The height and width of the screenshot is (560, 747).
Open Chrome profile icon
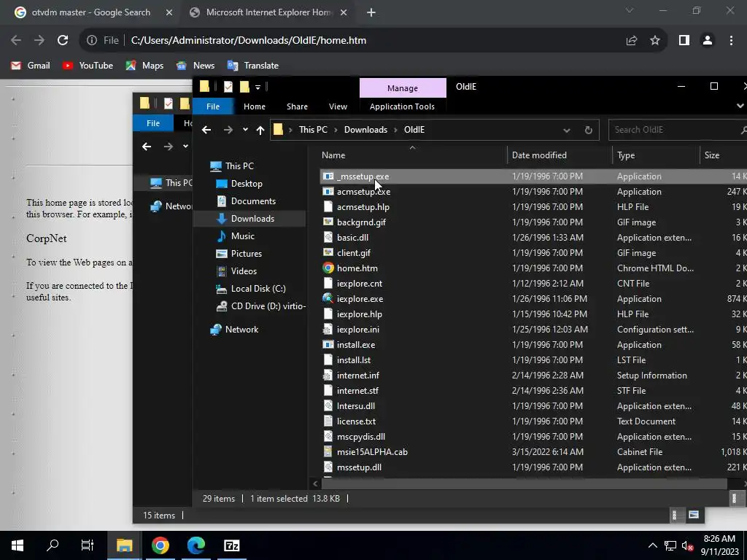point(708,41)
